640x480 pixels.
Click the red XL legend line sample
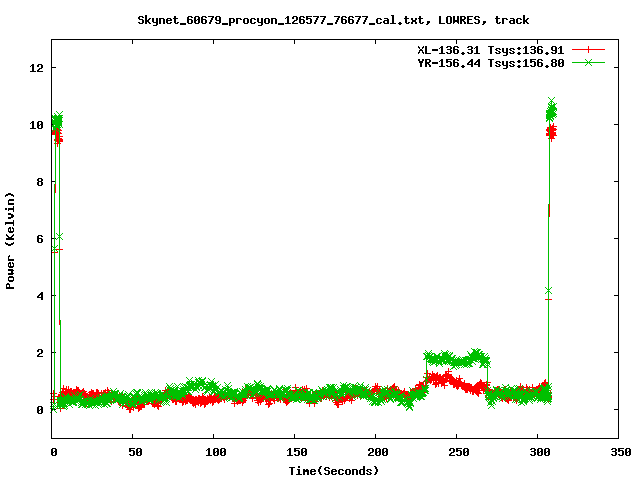coord(588,50)
